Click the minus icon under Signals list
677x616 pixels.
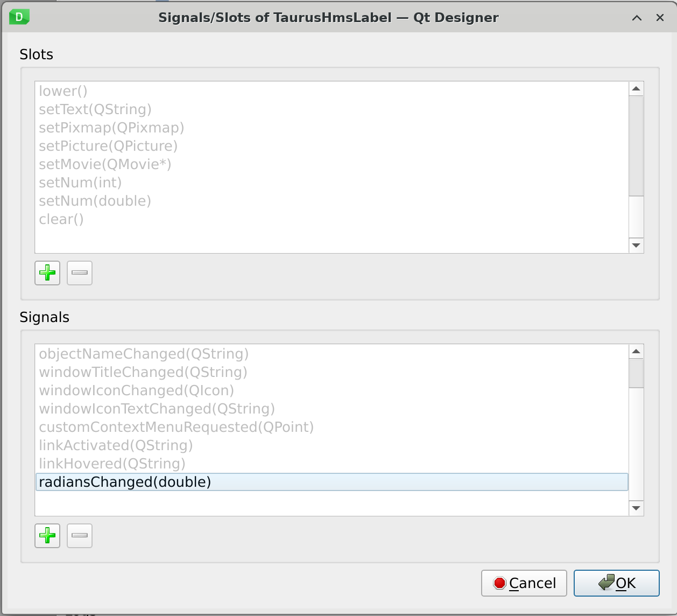point(80,536)
